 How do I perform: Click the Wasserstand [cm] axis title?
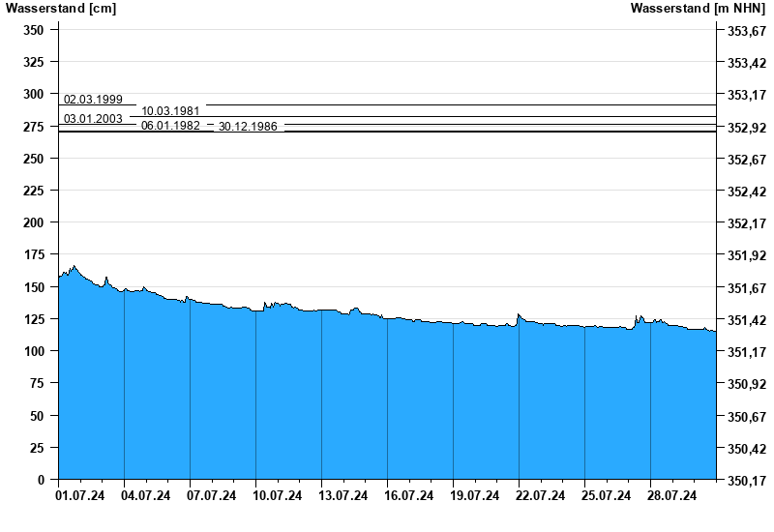pyautogui.click(x=48, y=9)
